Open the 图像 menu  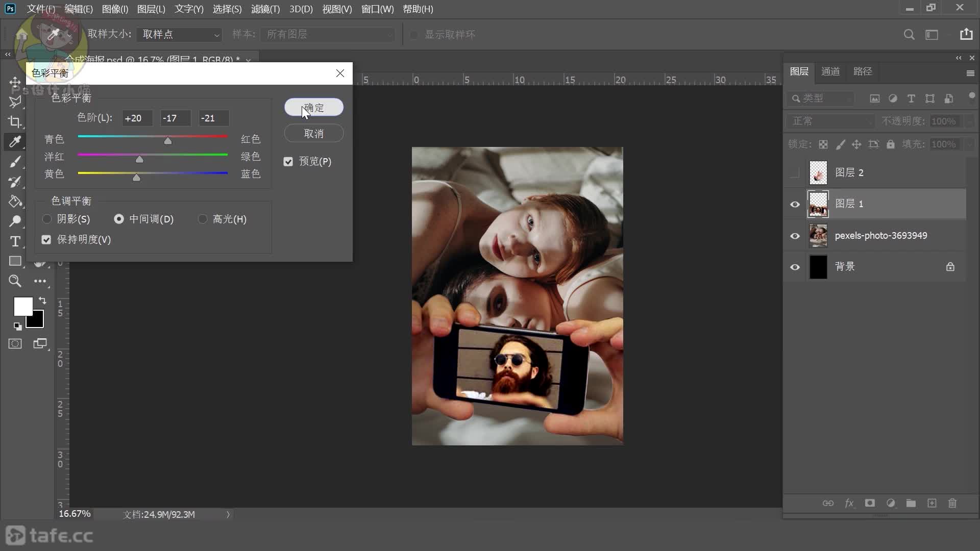(x=115, y=9)
